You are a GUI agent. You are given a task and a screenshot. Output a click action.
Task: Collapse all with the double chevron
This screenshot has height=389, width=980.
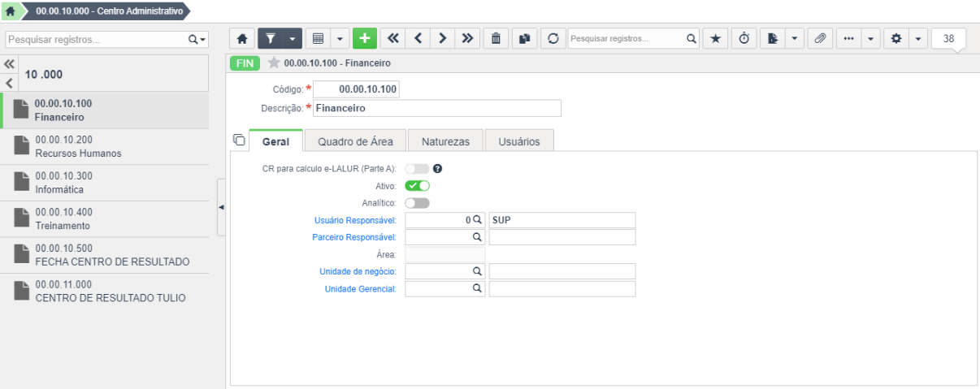tap(10, 64)
